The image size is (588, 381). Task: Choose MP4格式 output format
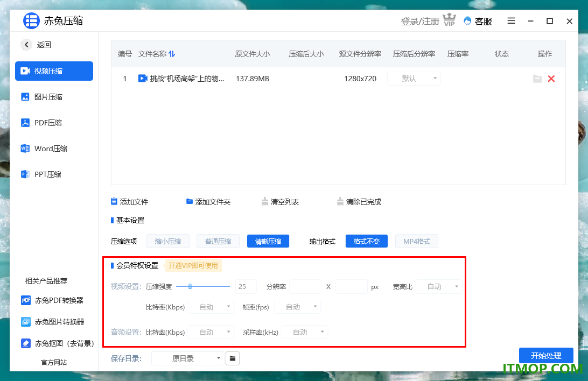[x=417, y=241]
